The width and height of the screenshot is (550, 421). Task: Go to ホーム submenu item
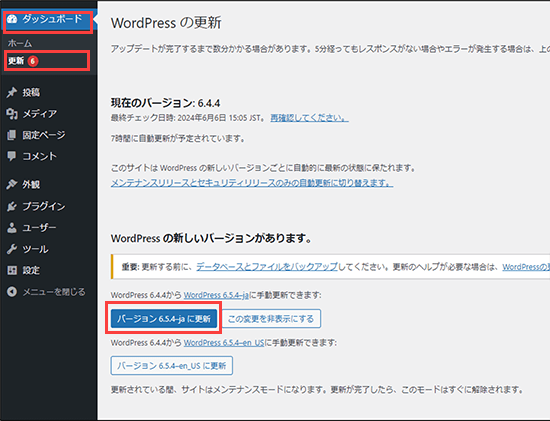pyautogui.click(x=20, y=43)
